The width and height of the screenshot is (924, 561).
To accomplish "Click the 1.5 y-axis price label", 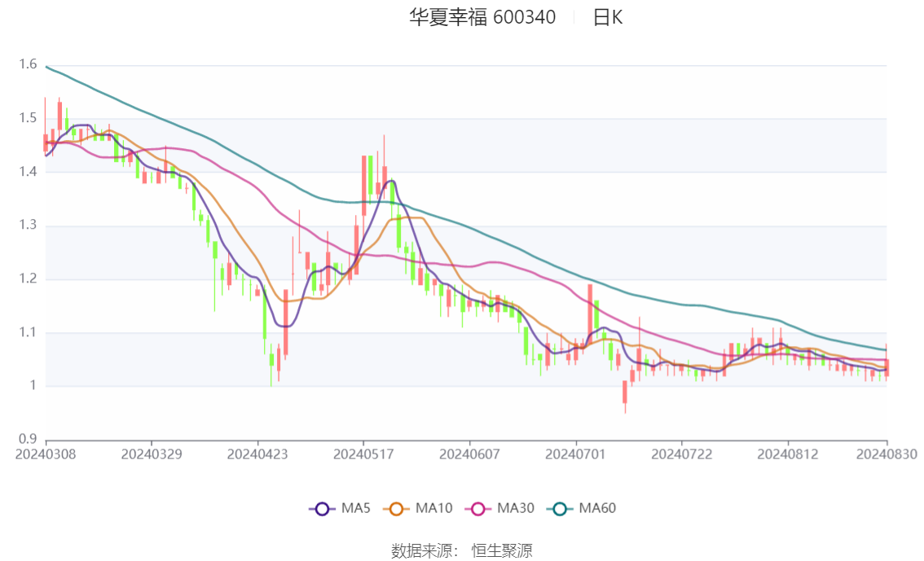I will 28,118.
